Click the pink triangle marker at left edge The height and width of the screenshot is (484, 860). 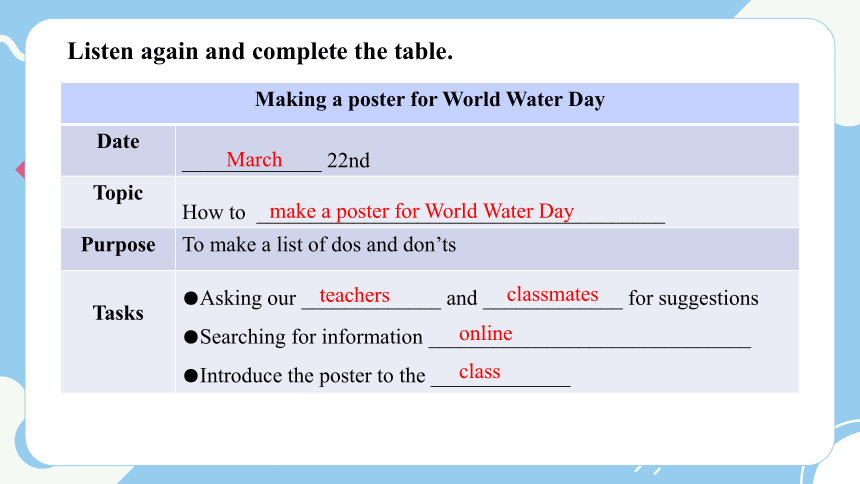(x=20, y=170)
